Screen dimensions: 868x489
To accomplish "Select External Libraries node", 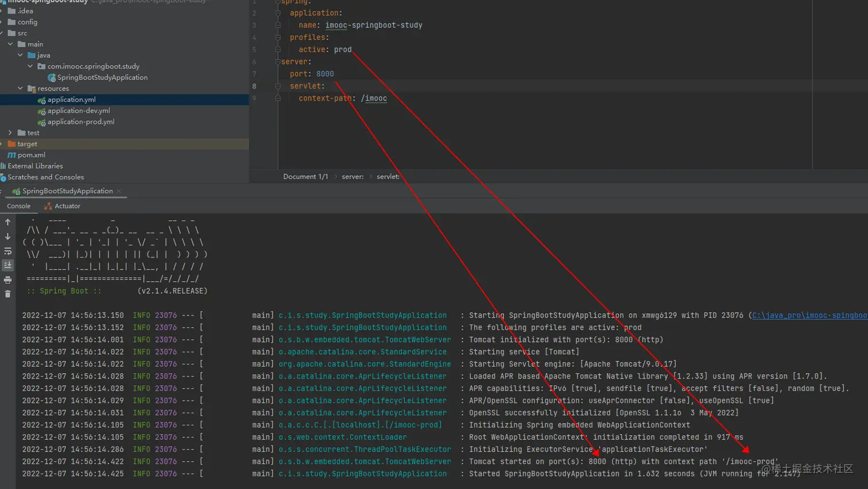I will click(x=35, y=166).
